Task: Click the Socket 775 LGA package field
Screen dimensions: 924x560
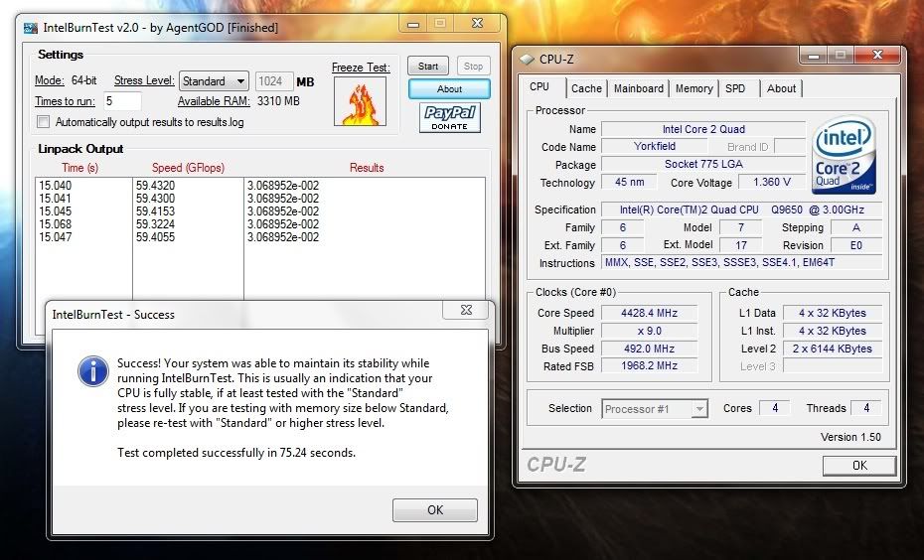Action: coord(703,164)
